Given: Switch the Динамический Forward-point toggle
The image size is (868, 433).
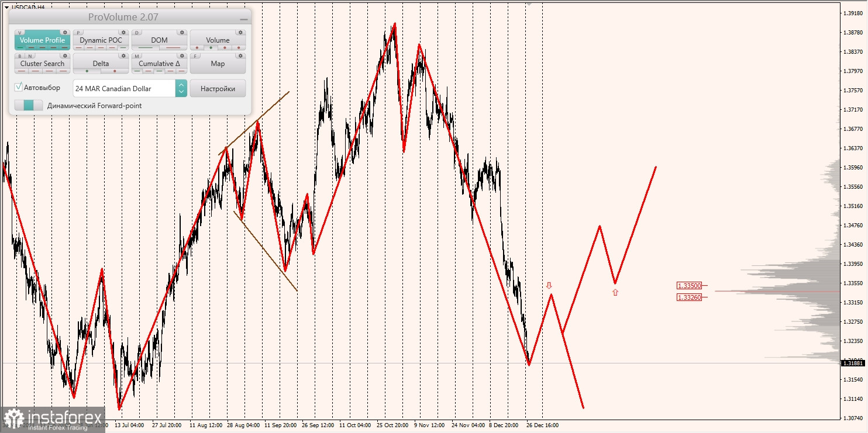Looking at the screenshot, I should pos(29,105).
